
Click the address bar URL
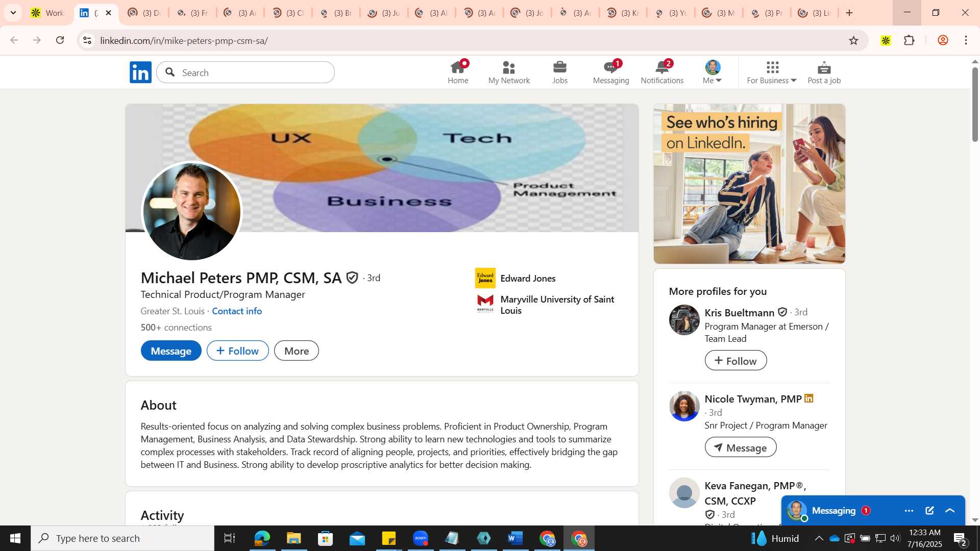coord(184,40)
